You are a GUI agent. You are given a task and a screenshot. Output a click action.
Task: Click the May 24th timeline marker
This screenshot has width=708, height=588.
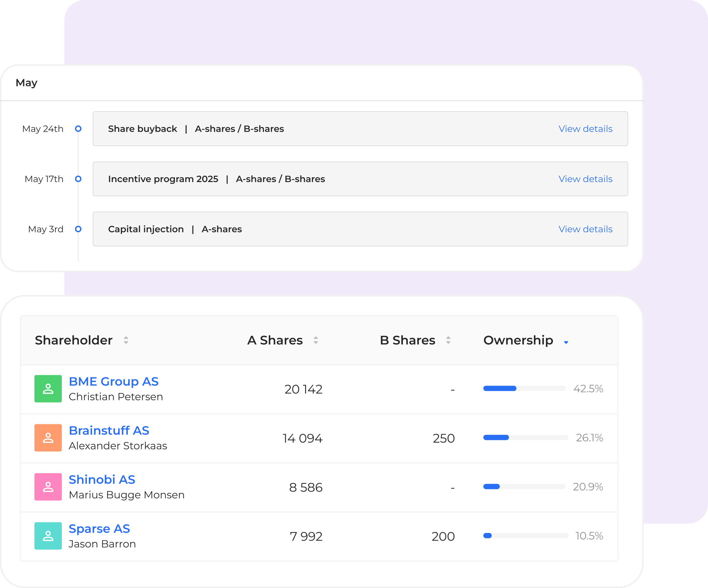[78, 129]
